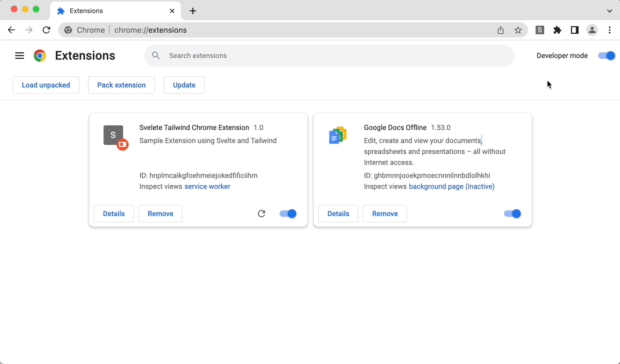The image size is (620, 364).
Task: Turn off Developer mode toggle
Action: tap(606, 56)
